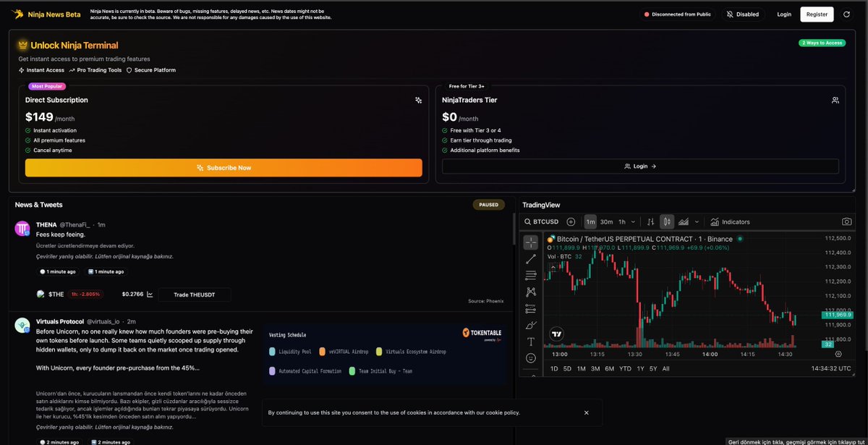Set chart range to 1D
The height and width of the screenshot is (445, 868).
coord(554,368)
